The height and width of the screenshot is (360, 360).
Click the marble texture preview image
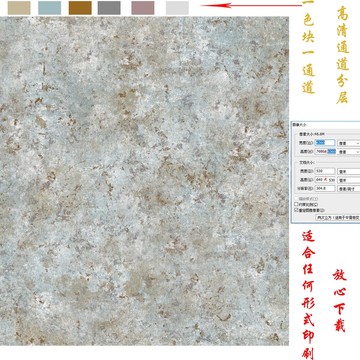coord(144,181)
